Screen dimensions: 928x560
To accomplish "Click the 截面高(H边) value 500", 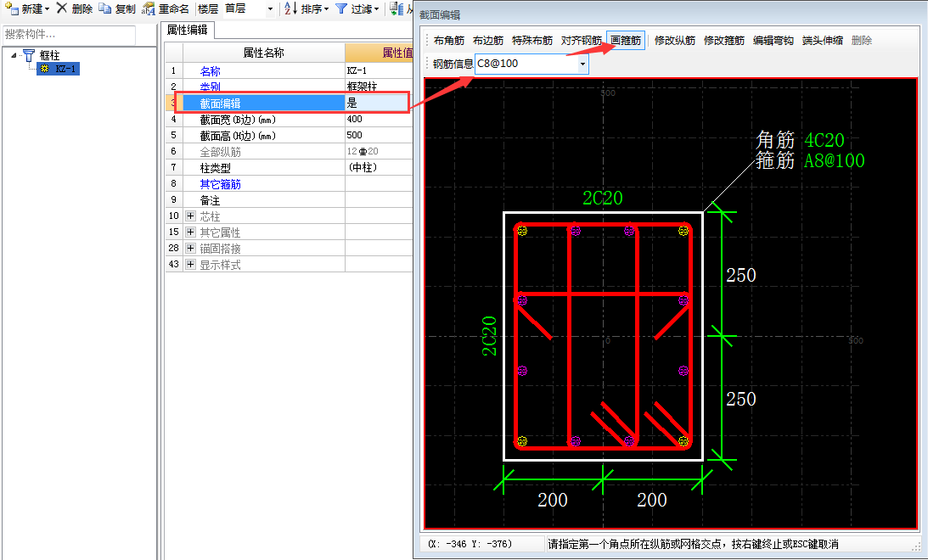I will pyautogui.click(x=379, y=135).
